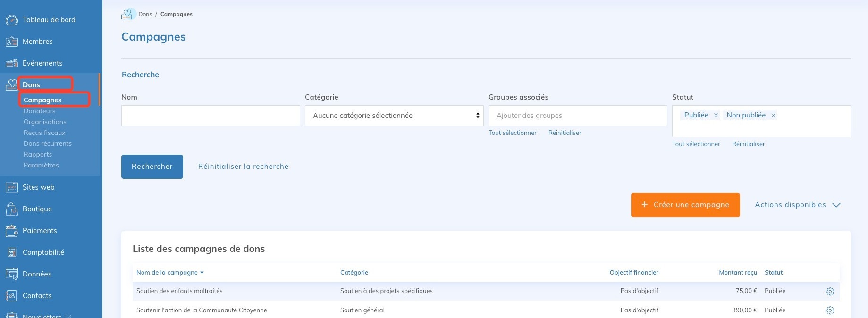The width and height of the screenshot is (868, 318).
Task: Focus the Nom search input field
Action: tap(211, 116)
